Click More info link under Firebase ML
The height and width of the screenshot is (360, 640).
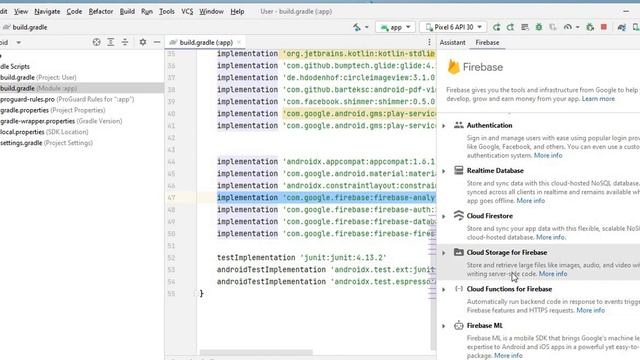(x=508, y=356)
